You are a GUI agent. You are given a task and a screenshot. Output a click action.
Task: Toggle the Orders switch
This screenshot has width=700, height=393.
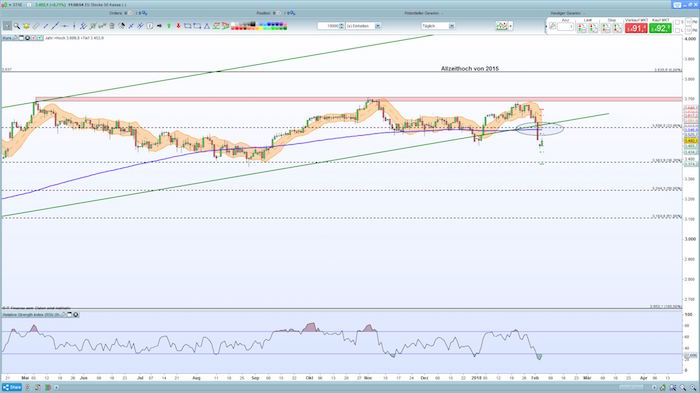129,13
